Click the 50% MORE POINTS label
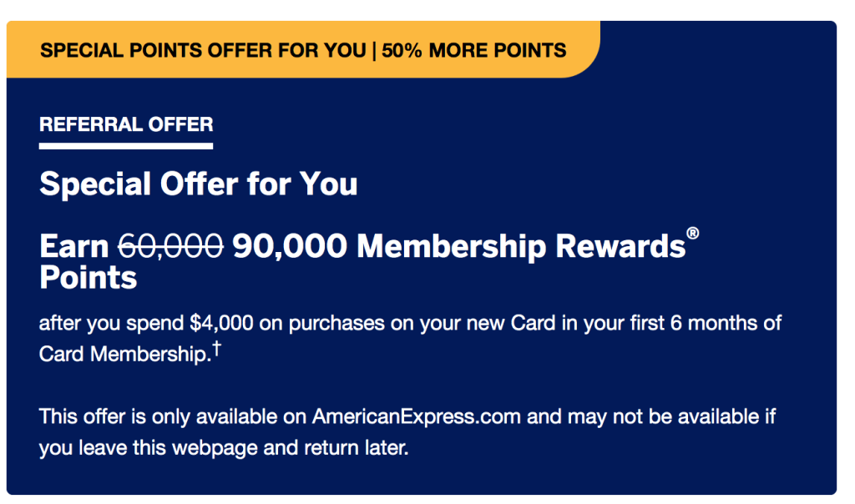Screen dimensions: 855x504 click(474, 50)
